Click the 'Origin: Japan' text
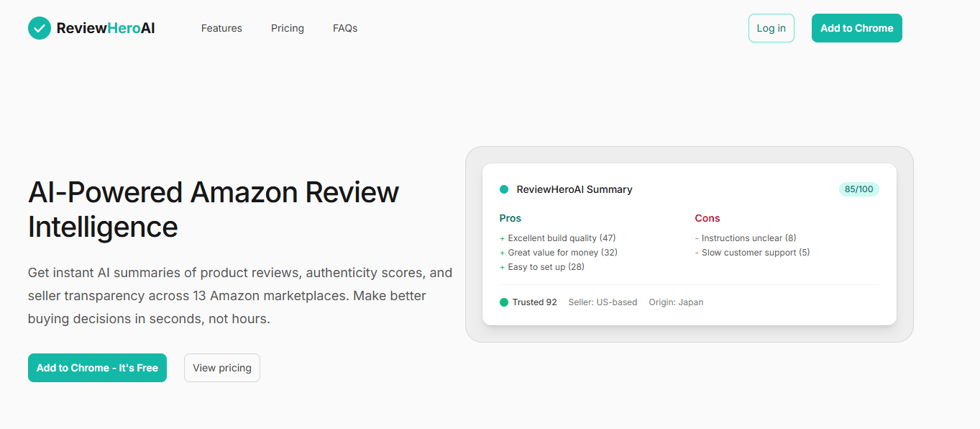This screenshot has width=980, height=429. pyautogui.click(x=676, y=302)
